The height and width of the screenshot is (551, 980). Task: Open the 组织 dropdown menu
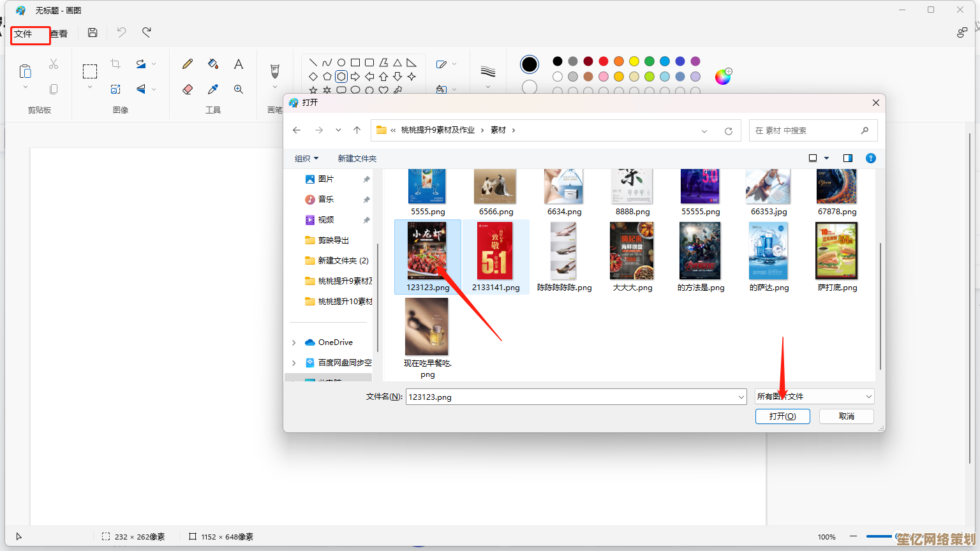point(306,158)
